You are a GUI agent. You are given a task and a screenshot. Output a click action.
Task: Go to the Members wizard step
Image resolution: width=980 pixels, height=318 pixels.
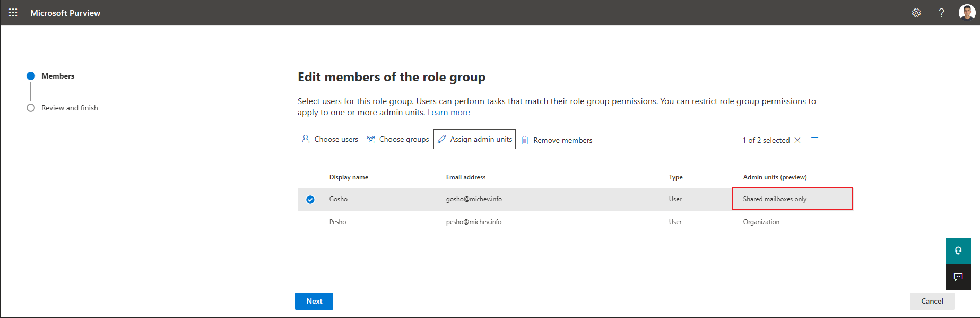point(58,76)
